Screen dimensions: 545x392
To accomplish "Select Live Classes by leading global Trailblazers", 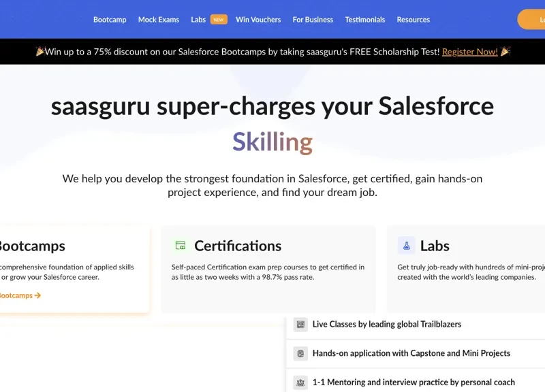I will (387, 325).
